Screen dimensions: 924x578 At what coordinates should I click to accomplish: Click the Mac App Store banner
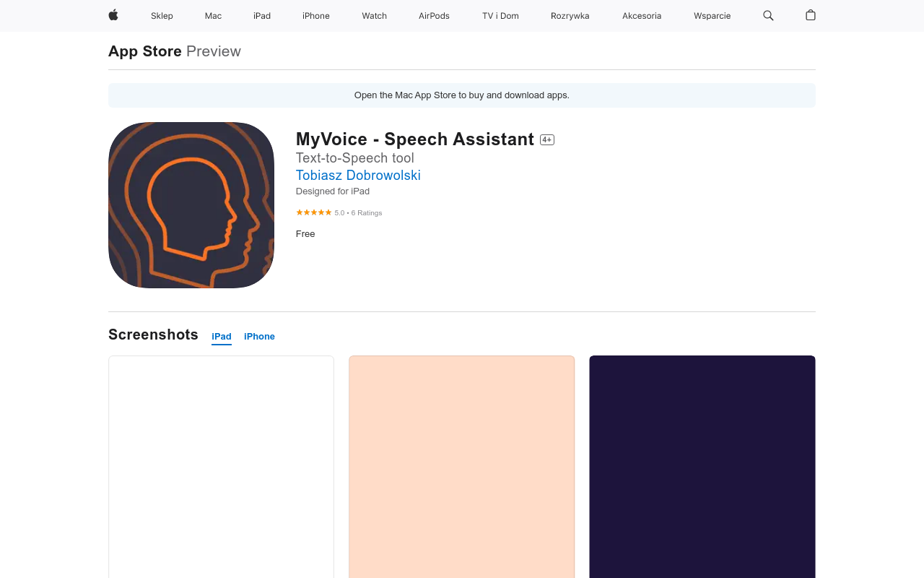coord(462,95)
